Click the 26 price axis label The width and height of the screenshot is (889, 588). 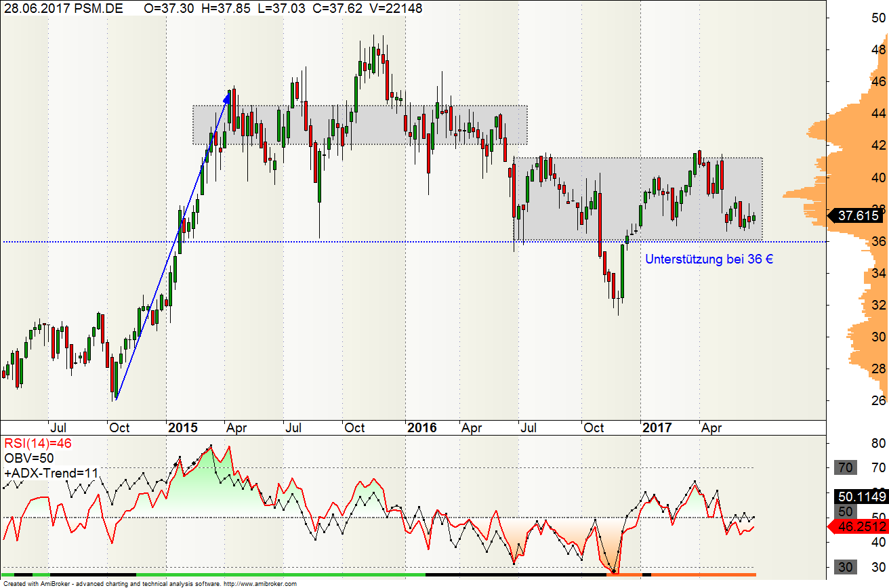coord(879,400)
